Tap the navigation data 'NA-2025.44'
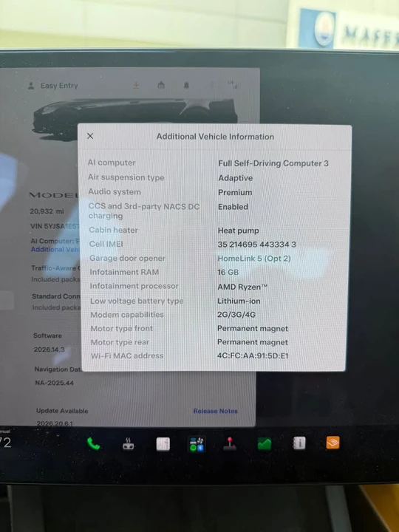 (x=54, y=383)
